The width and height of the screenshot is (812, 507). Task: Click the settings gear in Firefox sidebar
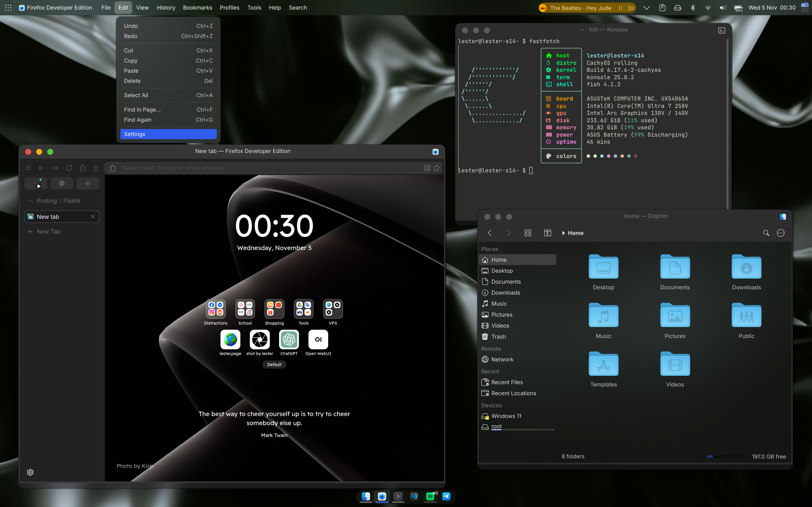(x=30, y=472)
